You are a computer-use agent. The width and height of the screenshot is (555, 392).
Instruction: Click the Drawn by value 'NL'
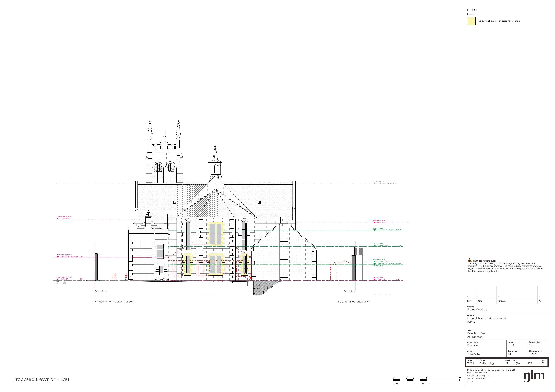click(510, 354)
